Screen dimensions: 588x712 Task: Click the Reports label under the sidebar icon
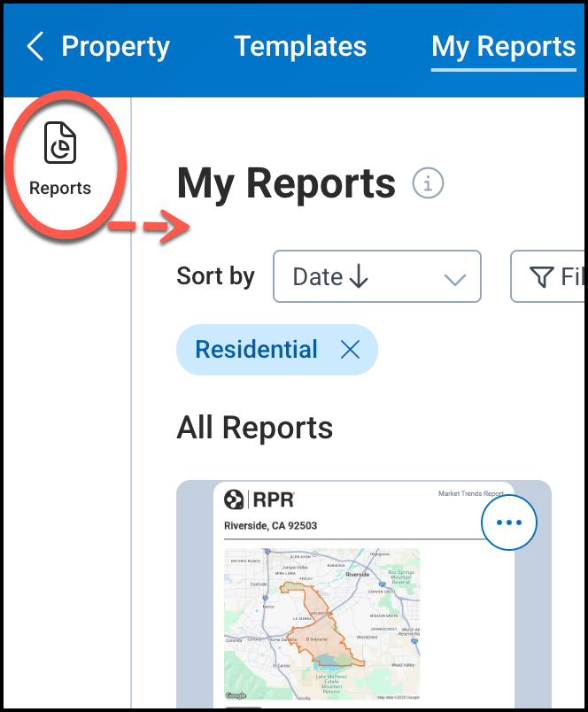[x=60, y=188]
